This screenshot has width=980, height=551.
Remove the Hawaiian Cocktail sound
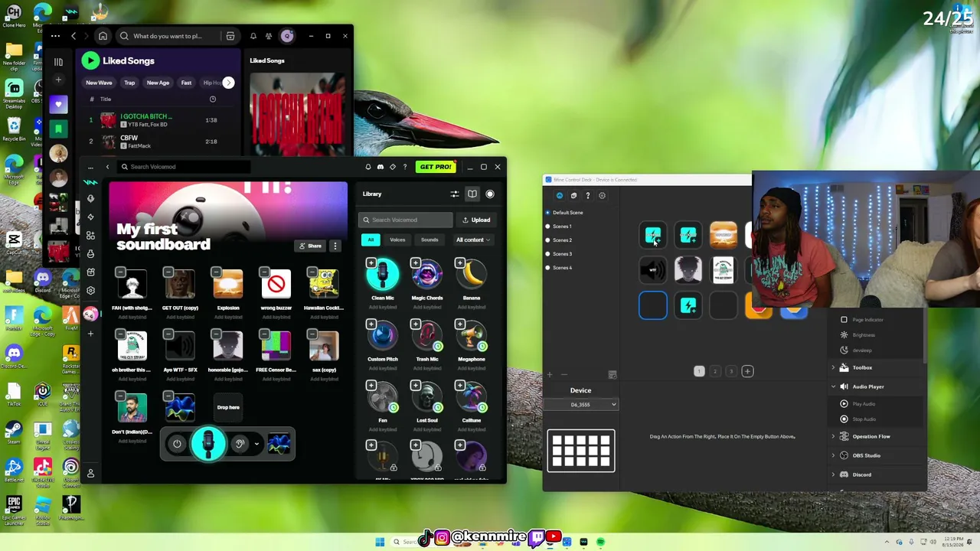(312, 272)
